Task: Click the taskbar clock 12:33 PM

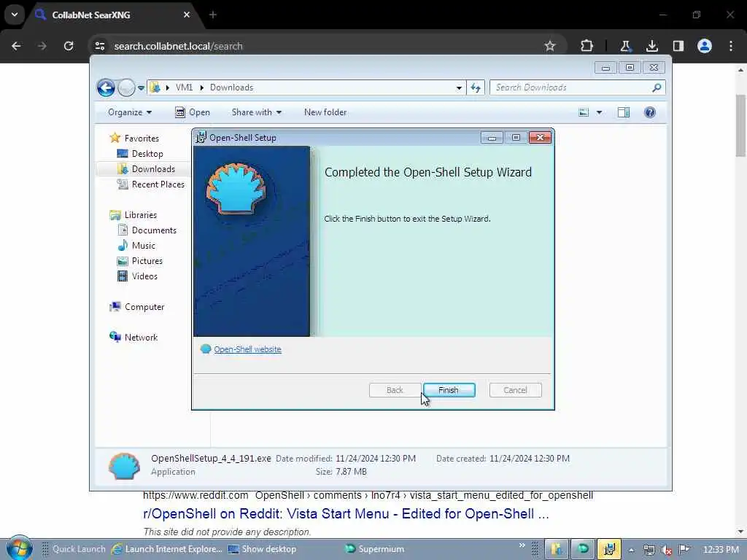Action: click(721, 550)
